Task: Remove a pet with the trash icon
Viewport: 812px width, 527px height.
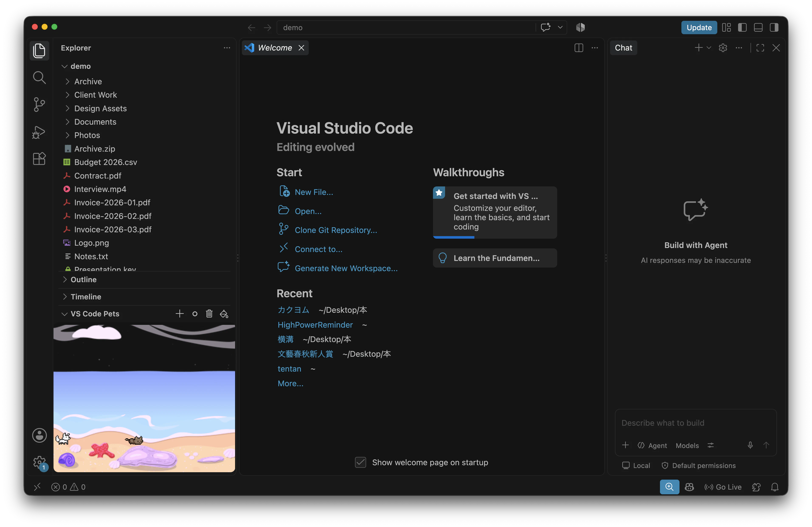Action: click(209, 314)
